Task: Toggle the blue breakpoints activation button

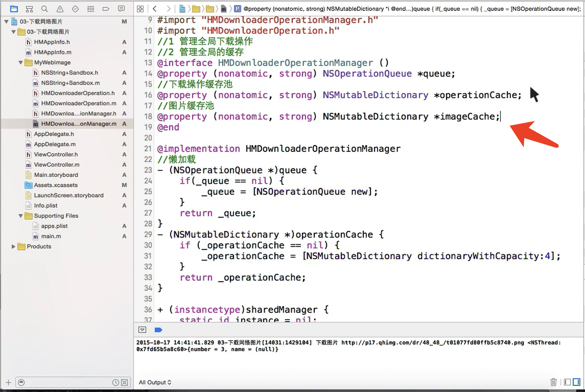Action: 158,330
